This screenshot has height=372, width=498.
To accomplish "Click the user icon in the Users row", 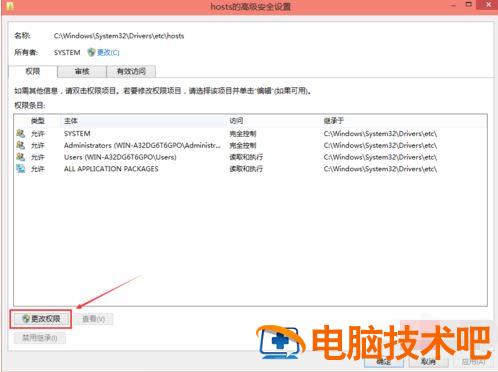I will click(20, 157).
